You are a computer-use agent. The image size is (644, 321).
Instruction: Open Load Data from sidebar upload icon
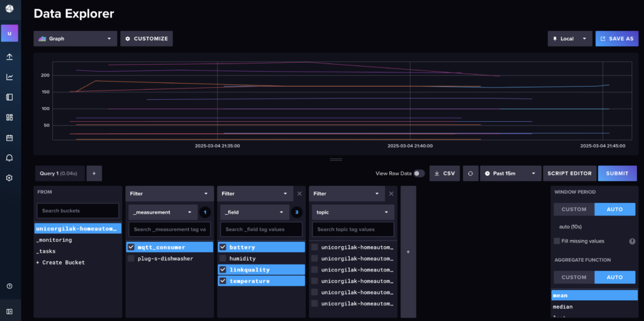9,57
